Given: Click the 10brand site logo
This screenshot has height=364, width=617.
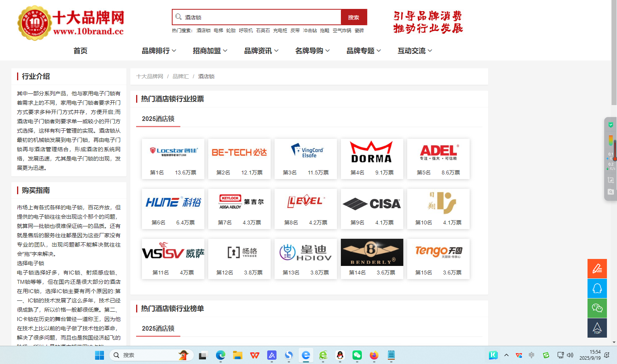Looking at the screenshot, I should pyautogui.click(x=71, y=23).
